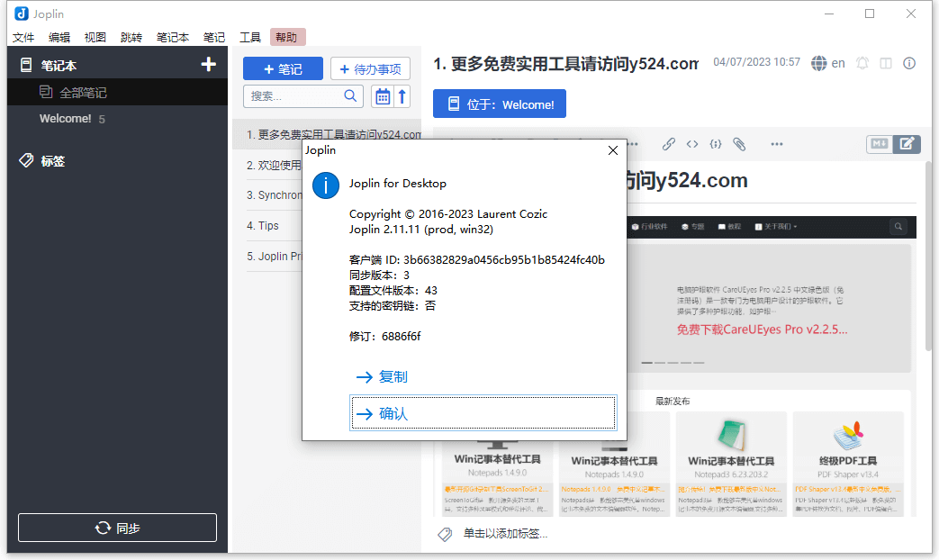The height and width of the screenshot is (560, 939).
Task: Open note 2. 欢迎使用 in list
Action: pos(274,166)
